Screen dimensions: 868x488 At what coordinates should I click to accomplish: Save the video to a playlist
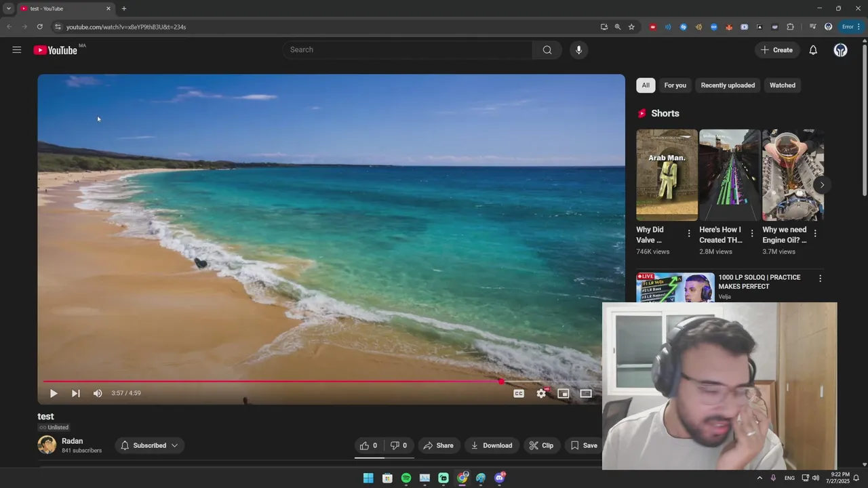[584, 445]
